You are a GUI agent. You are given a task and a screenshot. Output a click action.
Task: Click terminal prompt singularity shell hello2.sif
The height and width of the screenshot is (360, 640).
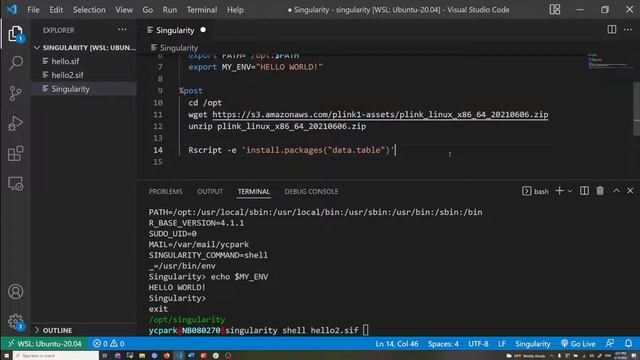tap(292, 330)
